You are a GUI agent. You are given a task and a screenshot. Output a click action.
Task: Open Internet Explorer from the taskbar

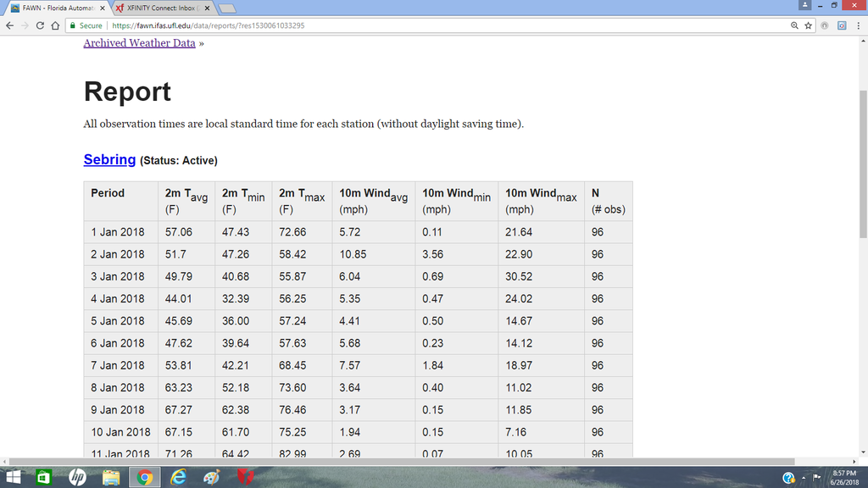[178, 478]
